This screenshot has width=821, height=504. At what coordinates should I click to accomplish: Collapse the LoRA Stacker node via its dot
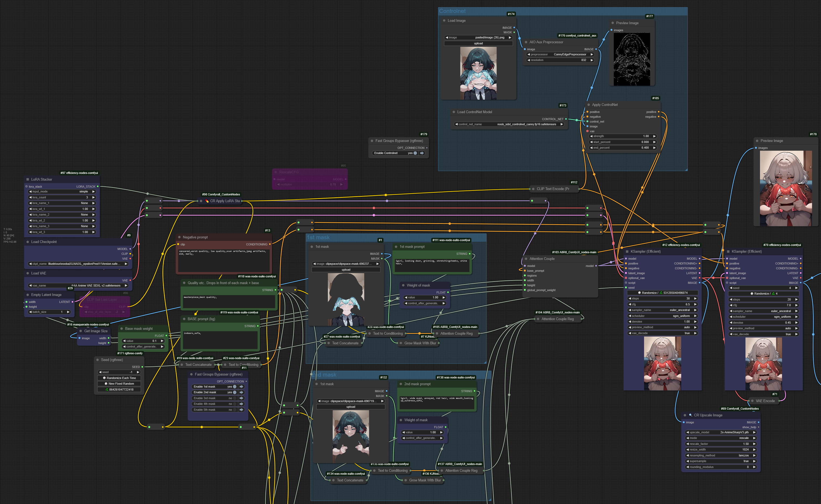tap(28, 179)
